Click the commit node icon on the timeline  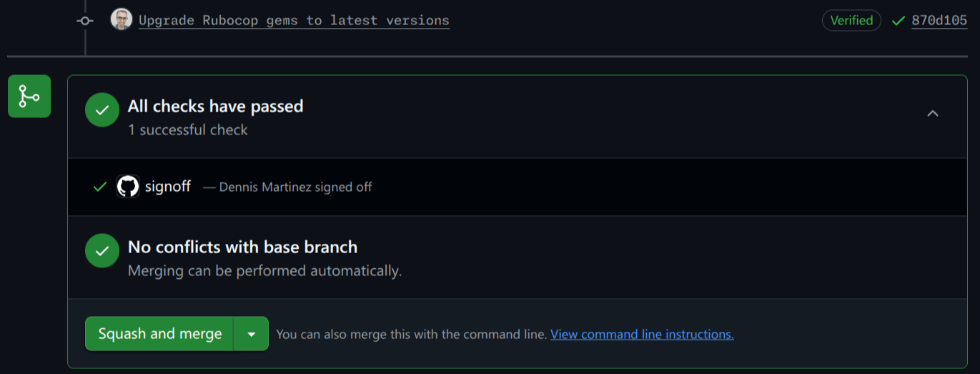[85, 21]
